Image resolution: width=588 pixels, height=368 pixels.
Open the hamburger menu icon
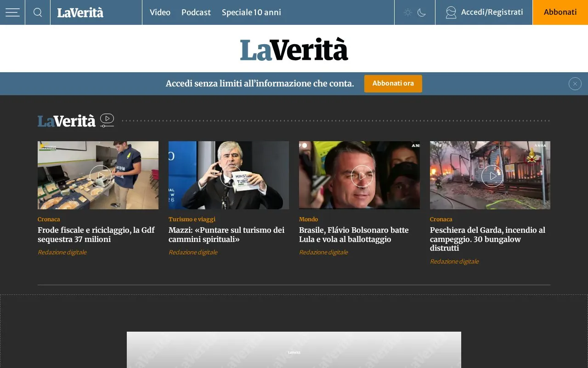click(12, 12)
